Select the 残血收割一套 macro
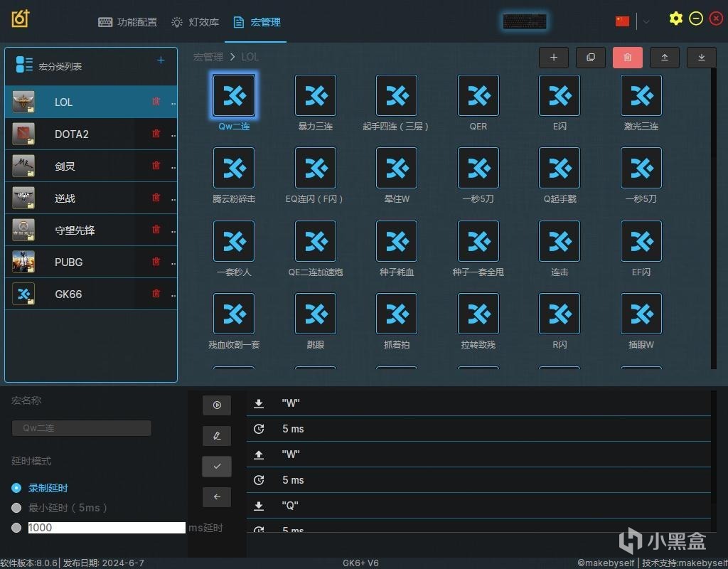The height and width of the screenshot is (569, 728). coord(233,314)
